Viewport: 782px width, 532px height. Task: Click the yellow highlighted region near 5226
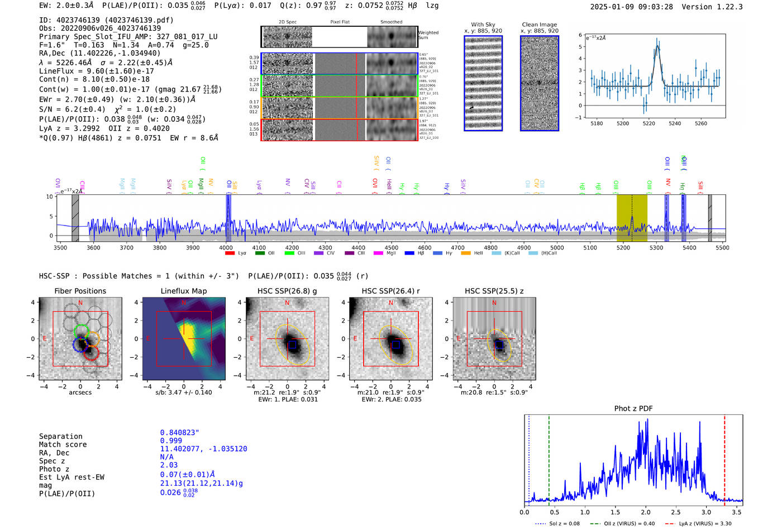tap(632, 218)
